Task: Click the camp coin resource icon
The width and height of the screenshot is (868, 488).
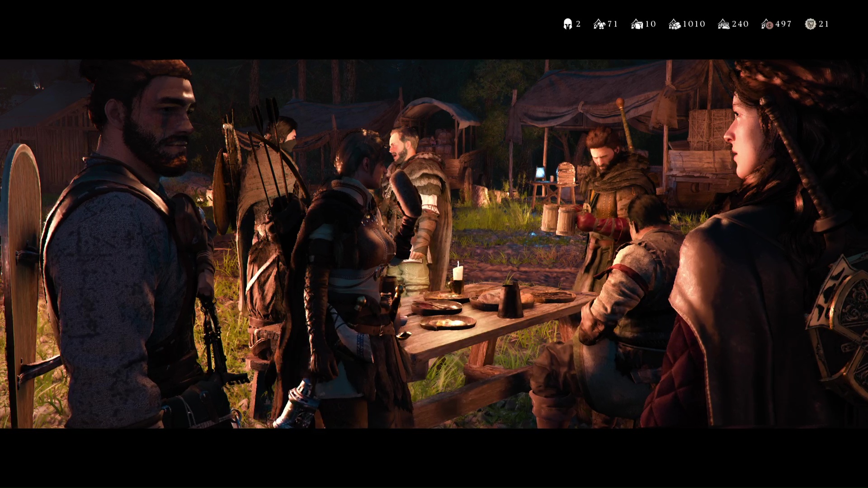Action: 767,24
